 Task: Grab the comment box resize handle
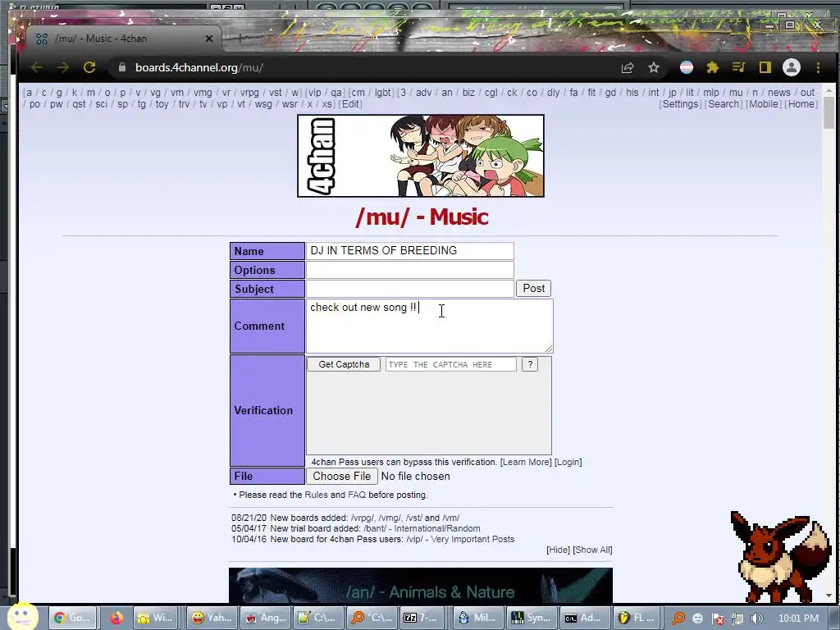(x=549, y=349)
